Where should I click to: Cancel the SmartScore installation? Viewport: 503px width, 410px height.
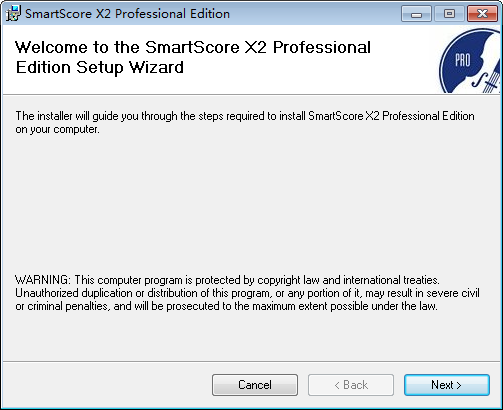[255, 385]
